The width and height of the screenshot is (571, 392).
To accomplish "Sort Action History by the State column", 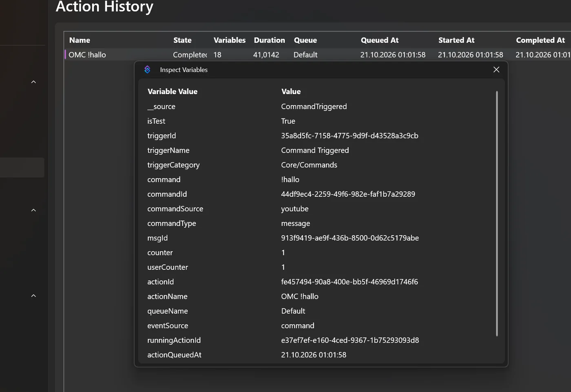I will click(x=182, y=40).
